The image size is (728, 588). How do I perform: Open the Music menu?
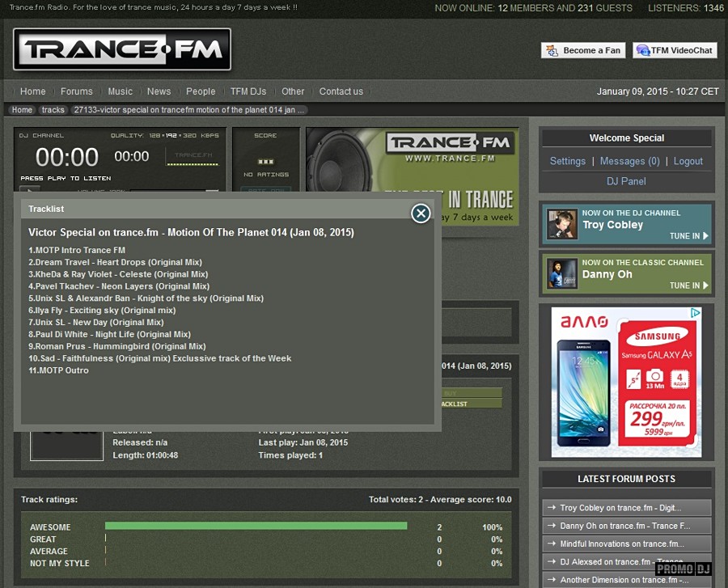(120, 91)
